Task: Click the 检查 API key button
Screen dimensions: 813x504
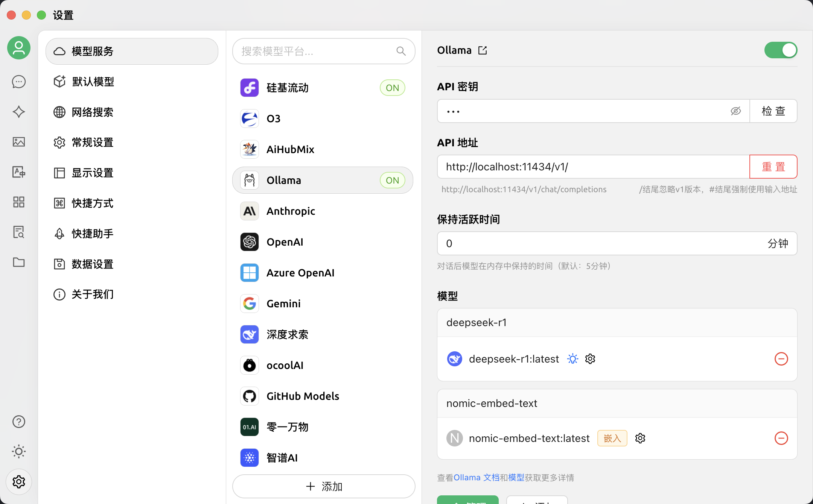Action: (x=773, y=111)
